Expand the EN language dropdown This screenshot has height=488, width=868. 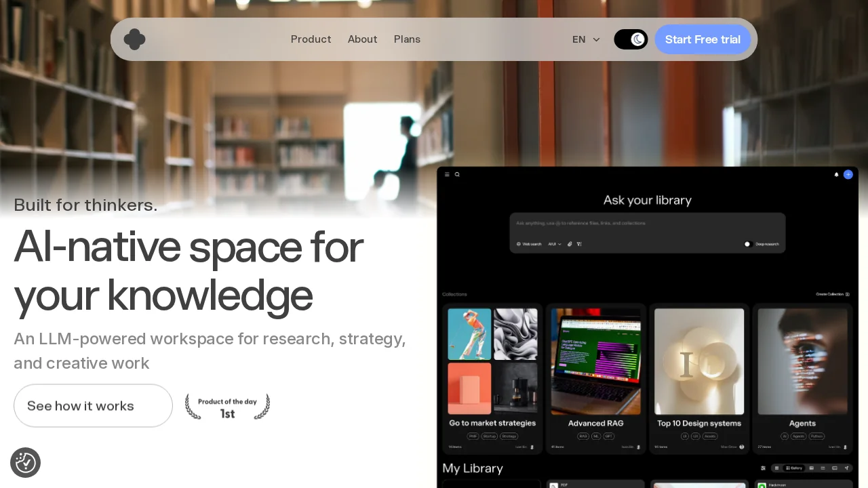click(x=586, y=39)
